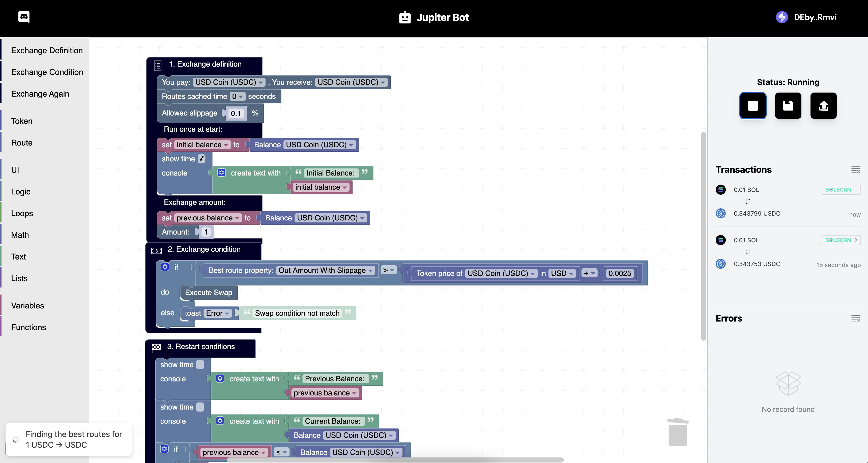The height and width of the screenshot is (463, 868).
Task: Change the ≤ comparison operator dropdown
Action: coord(281,452)
